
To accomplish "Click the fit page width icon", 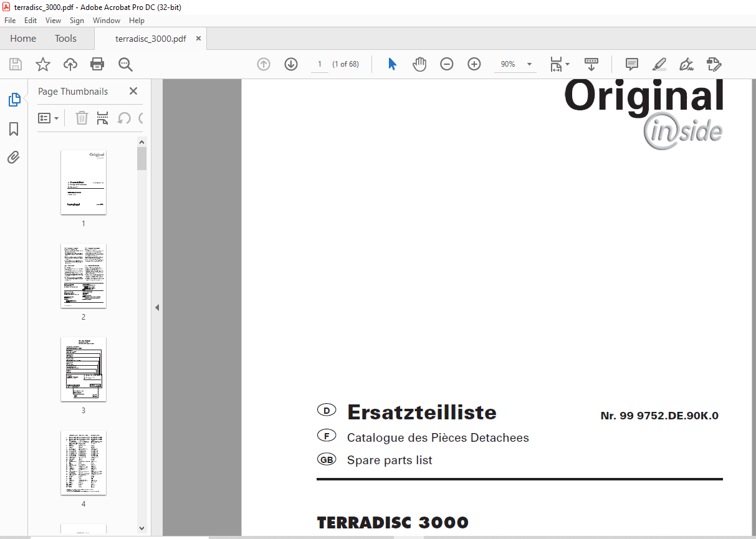I will tap(556, 64).
